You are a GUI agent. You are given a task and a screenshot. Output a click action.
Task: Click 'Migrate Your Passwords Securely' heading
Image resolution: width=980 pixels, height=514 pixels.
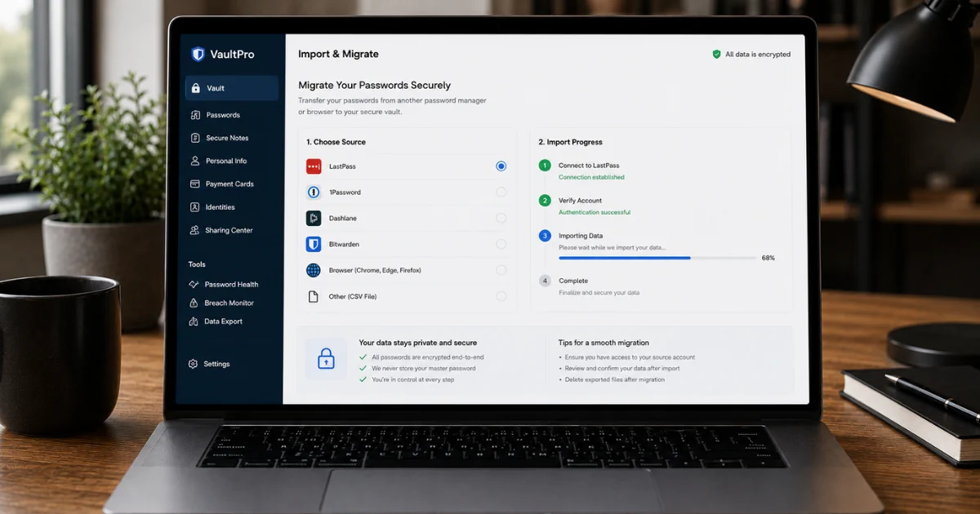coord(374,85)
